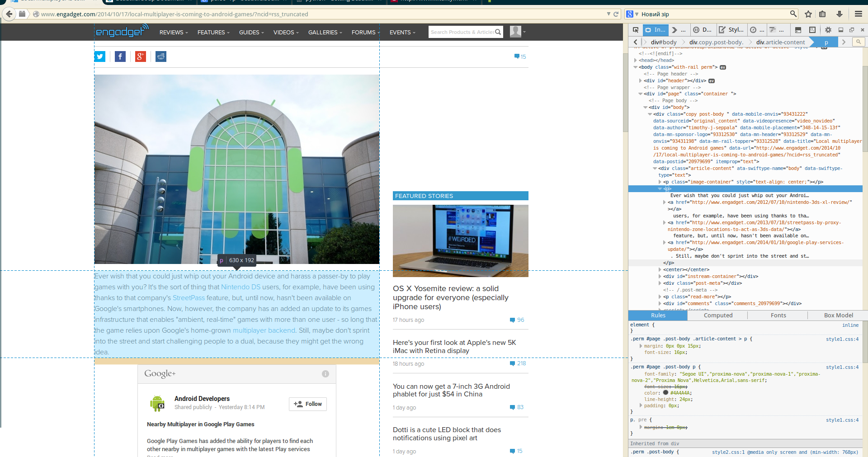Open the devtools Console tab
Image resolution: width=868 pixels, height=457 pixels.
678,30
